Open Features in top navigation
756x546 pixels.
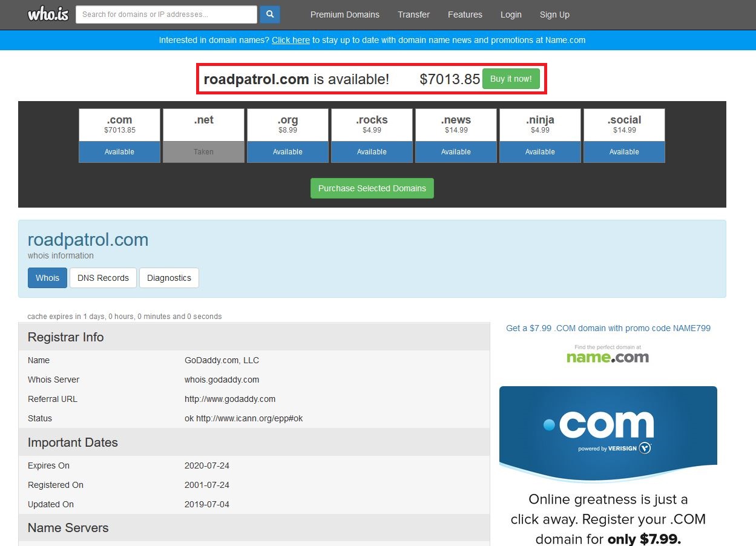point(465,15)
